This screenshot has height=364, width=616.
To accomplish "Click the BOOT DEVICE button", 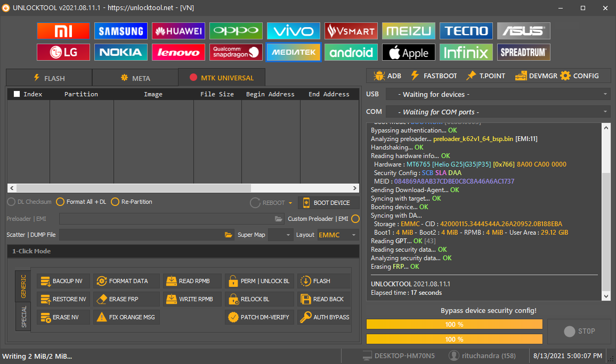I will [x=328, y=203].
